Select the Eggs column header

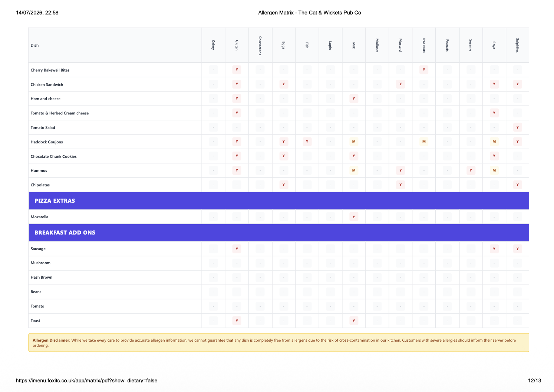point(283,45)
